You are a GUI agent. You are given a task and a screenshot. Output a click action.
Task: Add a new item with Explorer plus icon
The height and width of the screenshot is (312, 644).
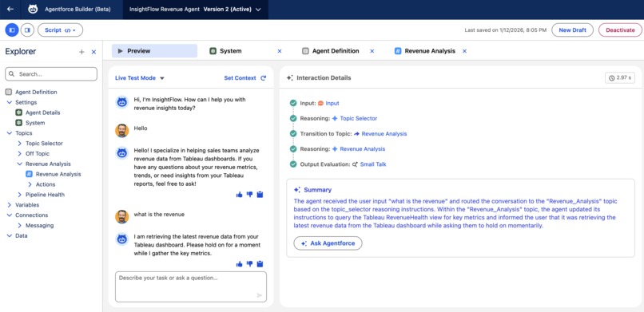(x=81, y=52)
